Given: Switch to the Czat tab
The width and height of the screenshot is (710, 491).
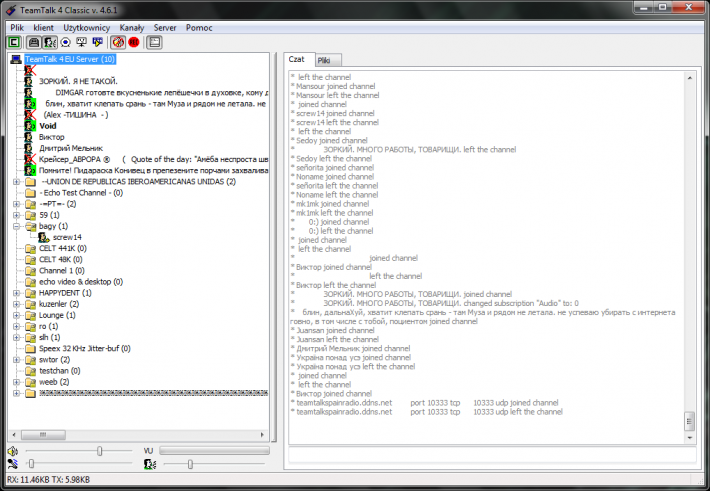Looking at the screenshot, I should click(297, 59).
